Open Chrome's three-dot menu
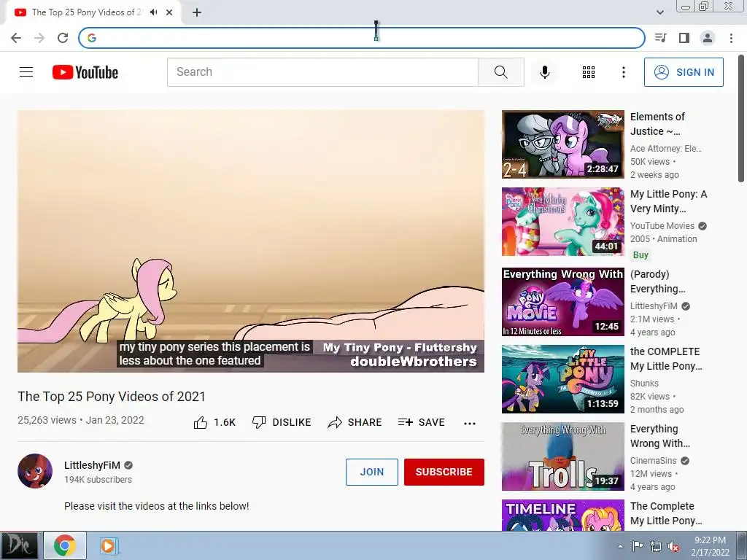The width and height of the screenshot is (747, 560). (x=731, y=38)
